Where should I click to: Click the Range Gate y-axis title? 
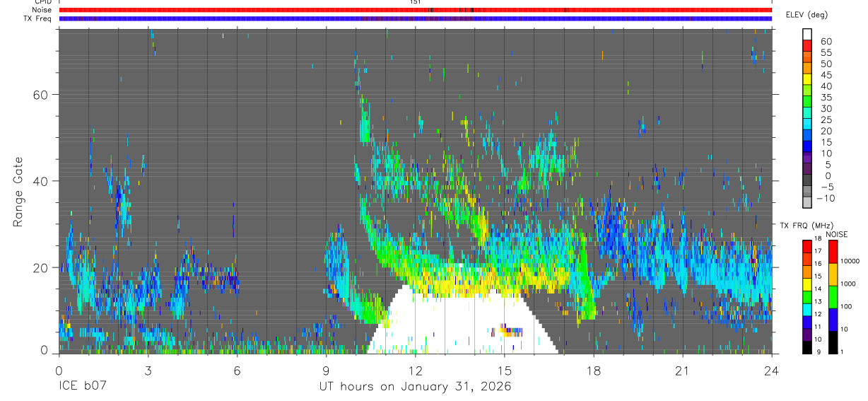click(x=18, y=192)
